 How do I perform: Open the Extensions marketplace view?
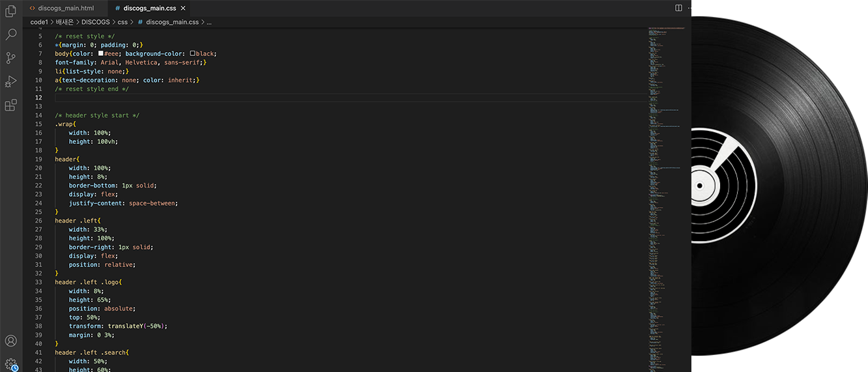(x=10, y=105)
